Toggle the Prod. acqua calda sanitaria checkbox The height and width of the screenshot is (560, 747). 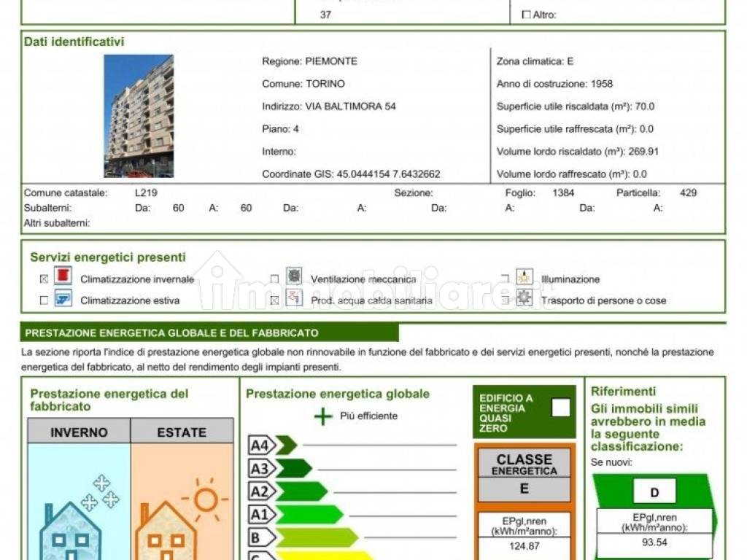click(274, 300)
